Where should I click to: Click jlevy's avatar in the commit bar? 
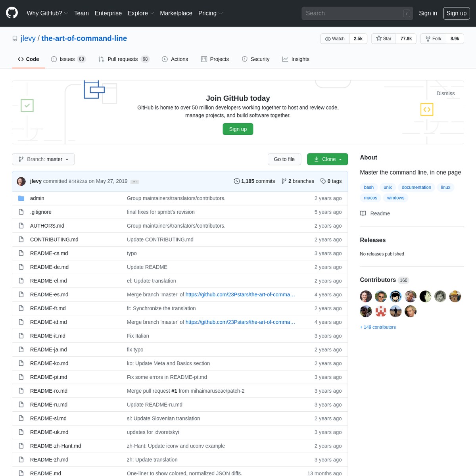tap(21, 181)
